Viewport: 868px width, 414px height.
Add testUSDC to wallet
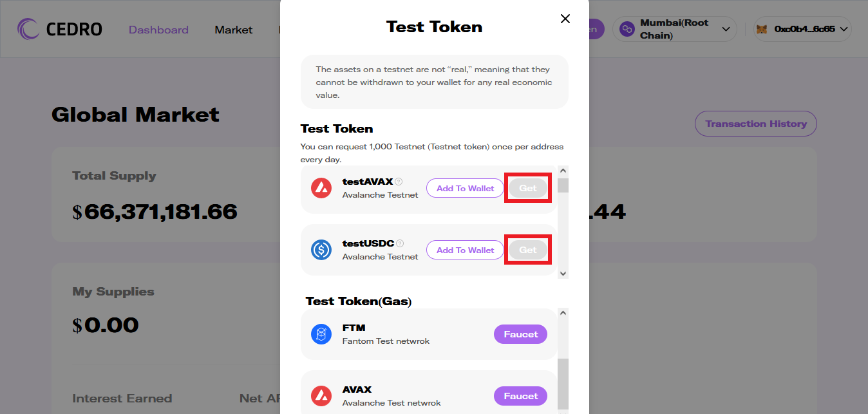coord(465,250)
